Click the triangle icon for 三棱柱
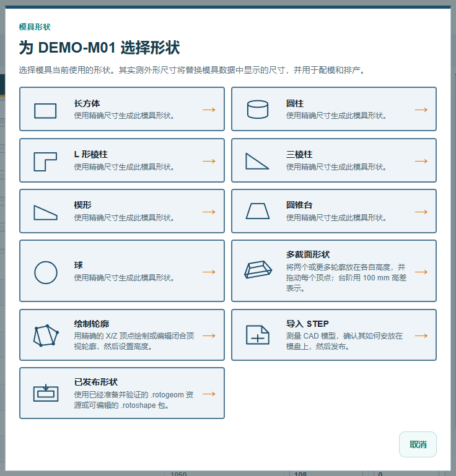Screen dimensions: 456x476 [x=257, y=161]
